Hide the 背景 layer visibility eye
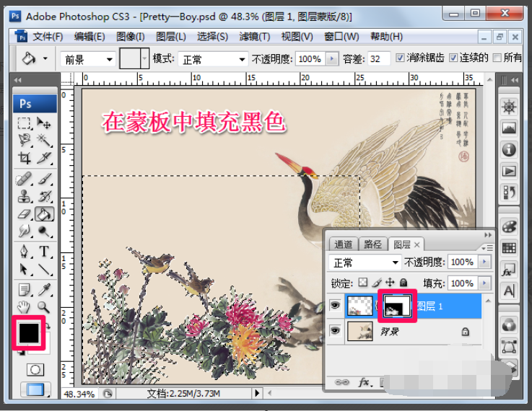The image size is (532, 411). (x=335, y=331)
